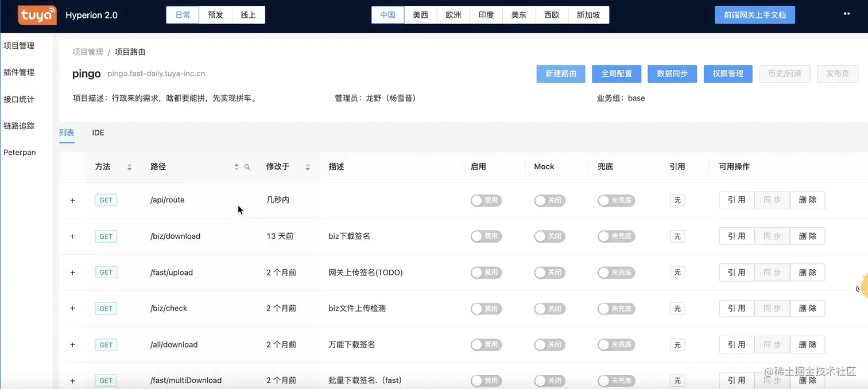Click the GET tag for /biz/check
The height and width of the screenshot is (389, 868).
pyautogui.click(x=106, y=309)
